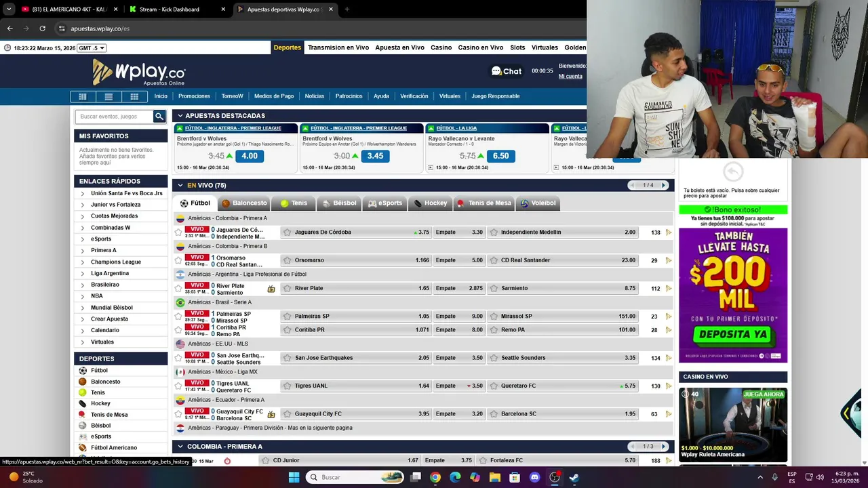The height and width of the screenshot is (488, 868).
Task: Favorite the Palmeiras SP match star
Action: coord(178,317)
